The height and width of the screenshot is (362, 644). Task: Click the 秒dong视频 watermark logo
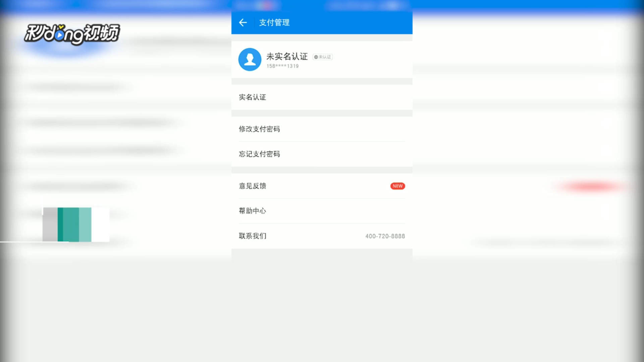(x=72, y=34)
